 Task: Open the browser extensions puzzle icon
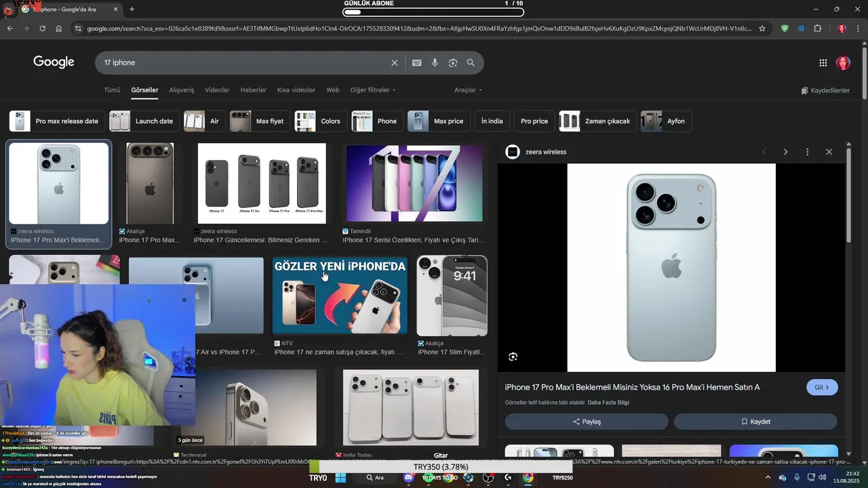(x=817, y=28)
